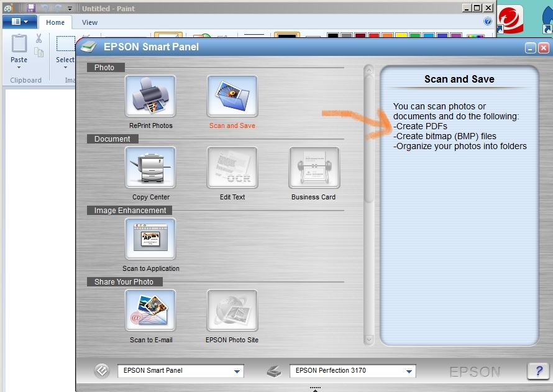Open the RePrint Photos tool

[150, 96]
